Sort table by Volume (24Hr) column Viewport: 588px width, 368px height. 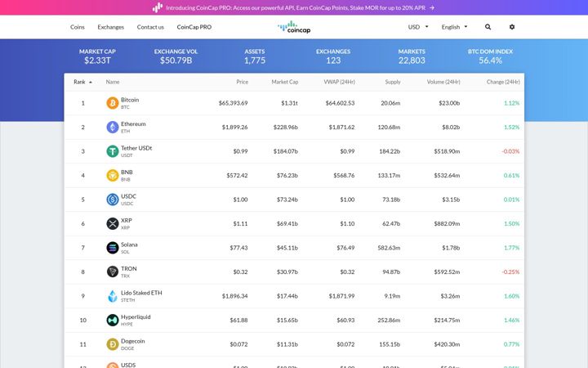point(443,82)
